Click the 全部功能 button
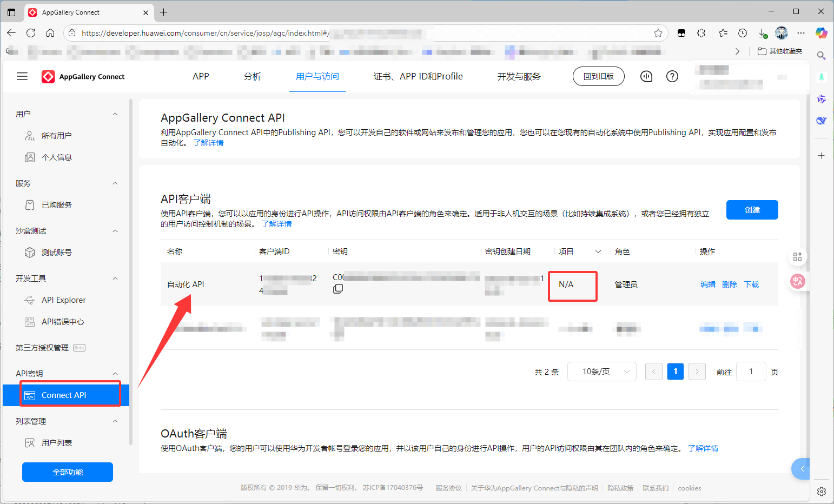This screenshot has width=834, height=504. 68,472
